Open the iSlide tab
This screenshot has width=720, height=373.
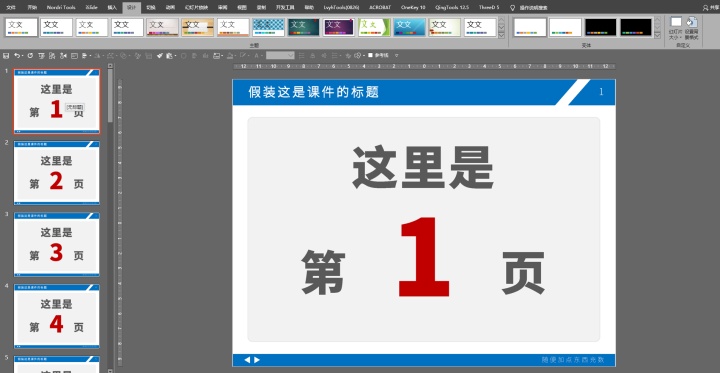point(91,7)
